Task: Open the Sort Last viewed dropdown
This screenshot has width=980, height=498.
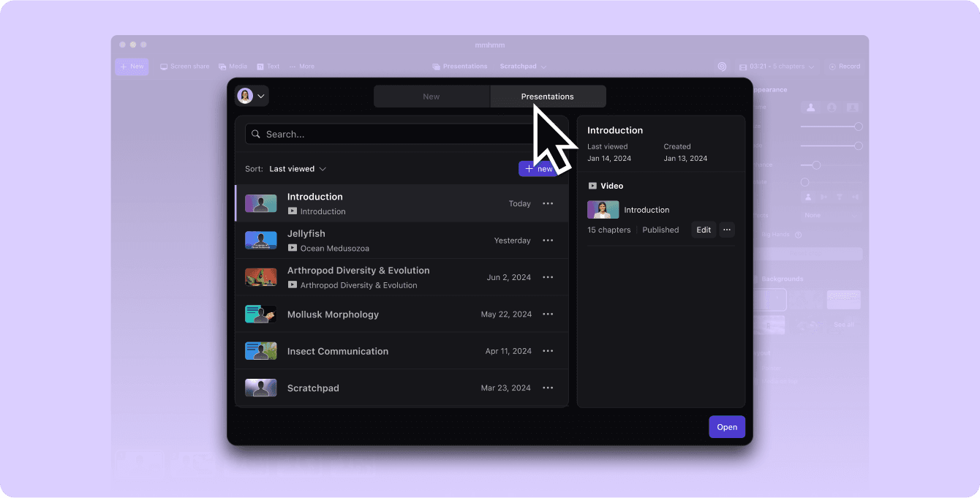Action: click(297, 169)
